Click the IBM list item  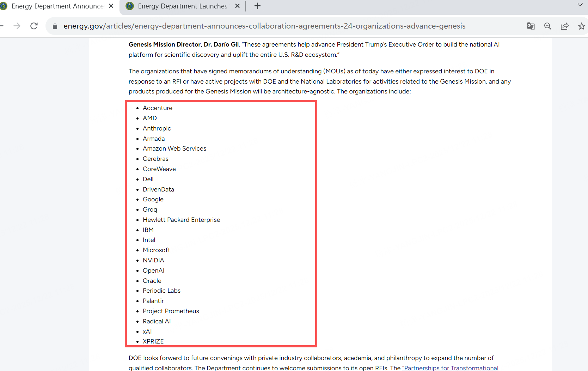coord(148,230)
